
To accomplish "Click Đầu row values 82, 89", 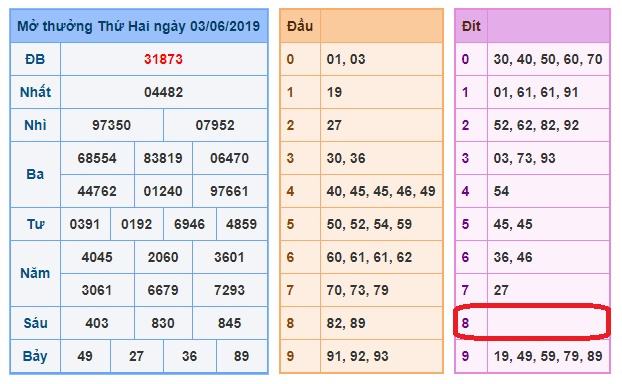I will tap(346, 323).
